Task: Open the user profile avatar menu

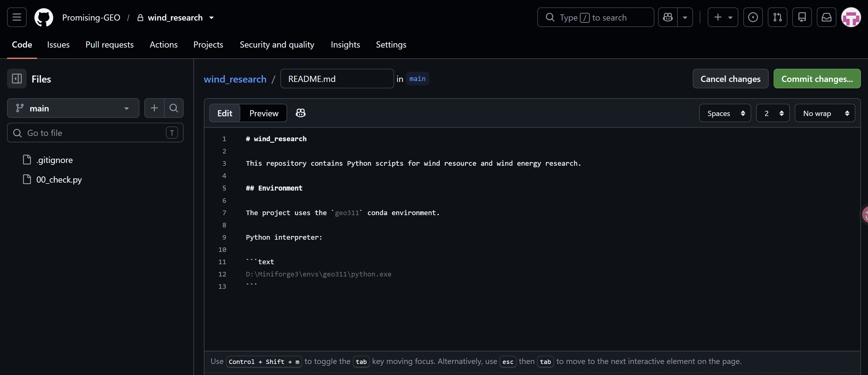Action: (x=851, y=17)
